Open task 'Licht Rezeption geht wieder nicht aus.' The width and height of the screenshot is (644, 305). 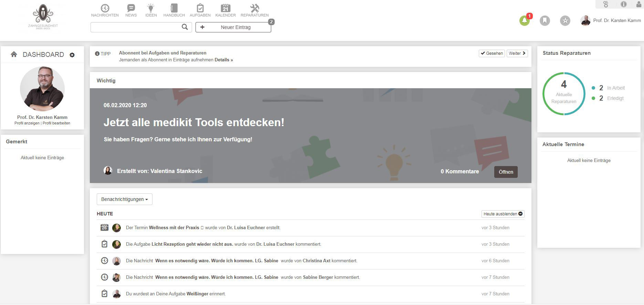tap(192, 244)
